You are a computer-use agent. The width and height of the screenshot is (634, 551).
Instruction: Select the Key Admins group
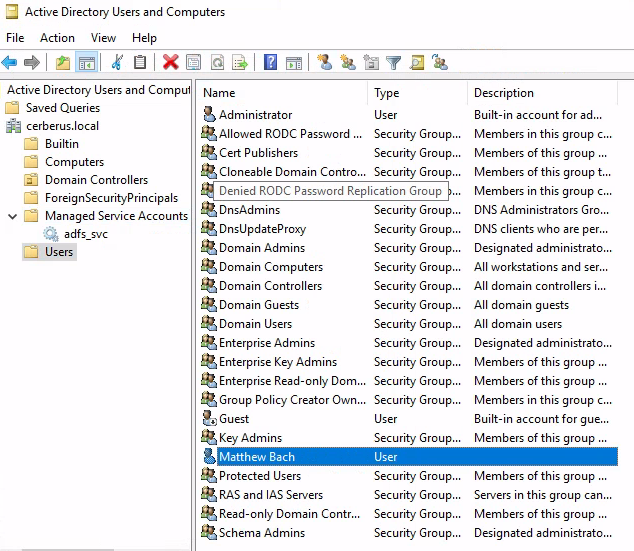250,438
